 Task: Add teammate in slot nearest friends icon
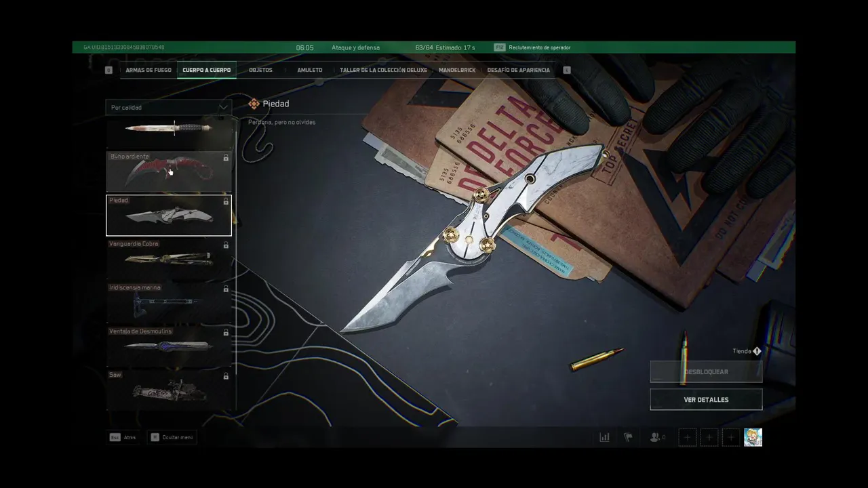tap(687, 437)
